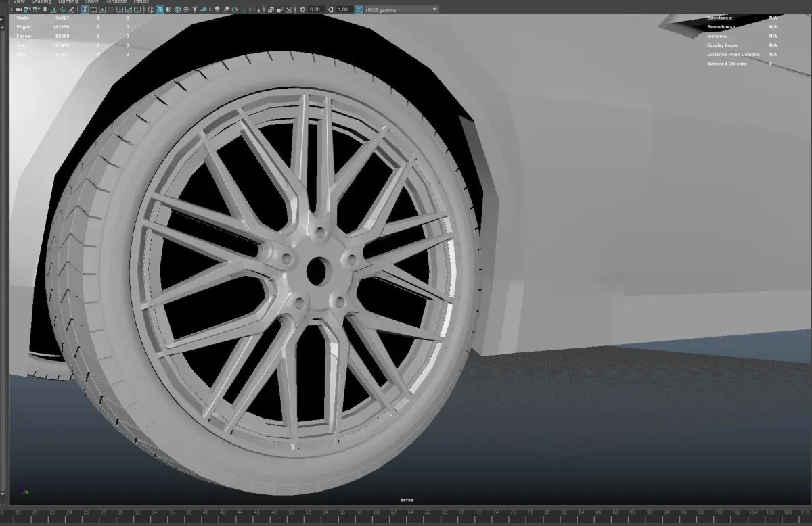Screen dimensions: 812x526
Task: Click the Smoothness HUD label
Action: point(721,26)
